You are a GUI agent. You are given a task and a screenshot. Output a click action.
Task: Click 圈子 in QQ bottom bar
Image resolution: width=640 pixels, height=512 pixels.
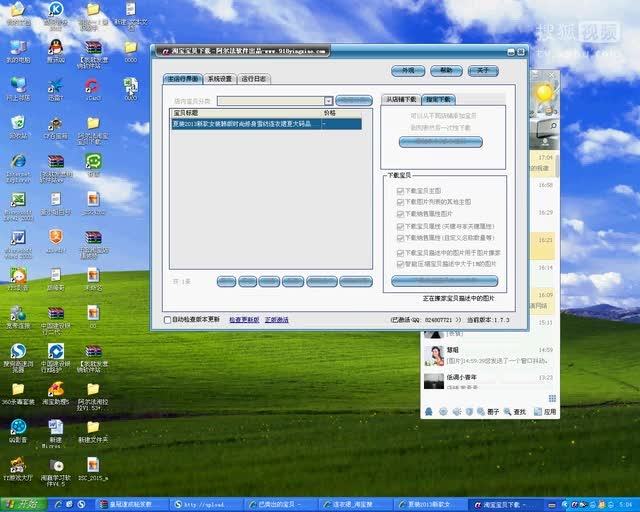tap(488, 412)
